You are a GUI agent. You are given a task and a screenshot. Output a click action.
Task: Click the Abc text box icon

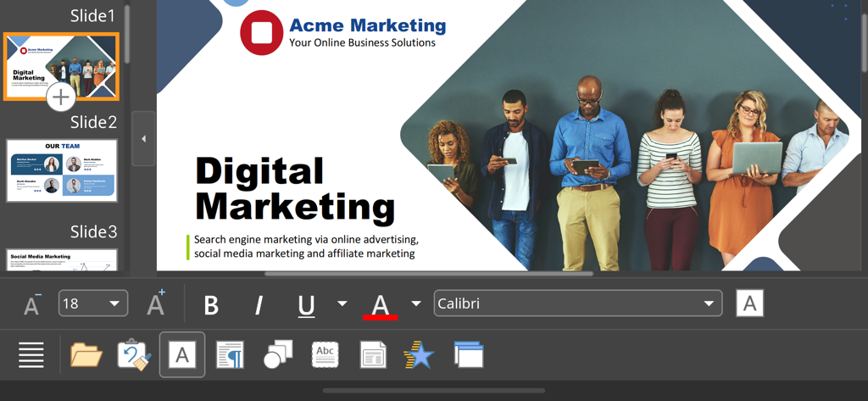pos(325,354)
